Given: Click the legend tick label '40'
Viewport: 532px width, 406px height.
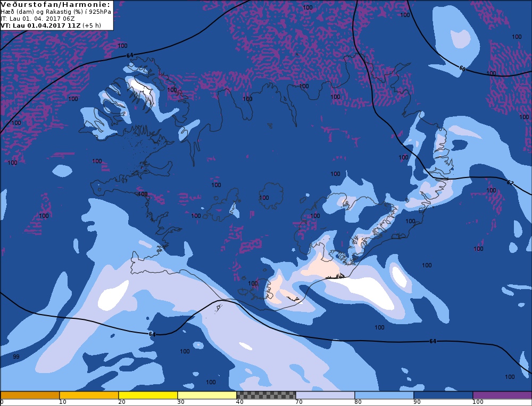Looking at the screenshot, I should click(x=240, y=402).
